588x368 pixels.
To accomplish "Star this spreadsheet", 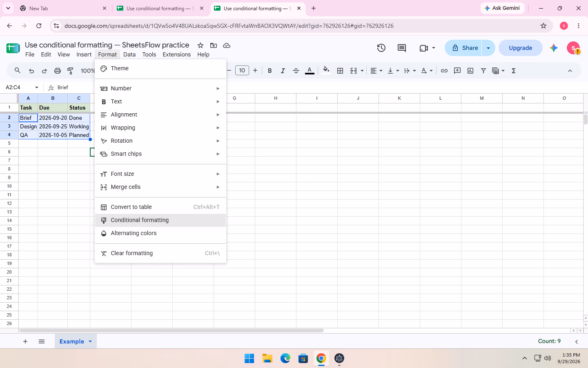I will [x=200, y=45].
